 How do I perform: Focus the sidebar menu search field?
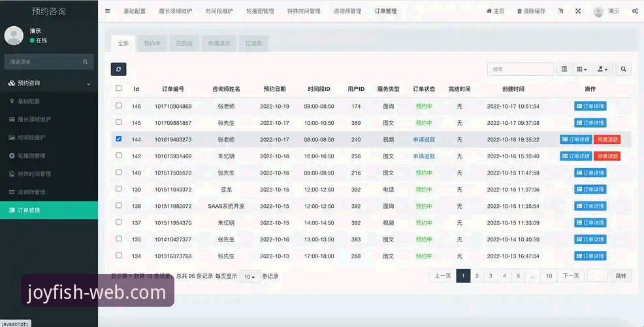pyautogui.click(x=43, y=62)
